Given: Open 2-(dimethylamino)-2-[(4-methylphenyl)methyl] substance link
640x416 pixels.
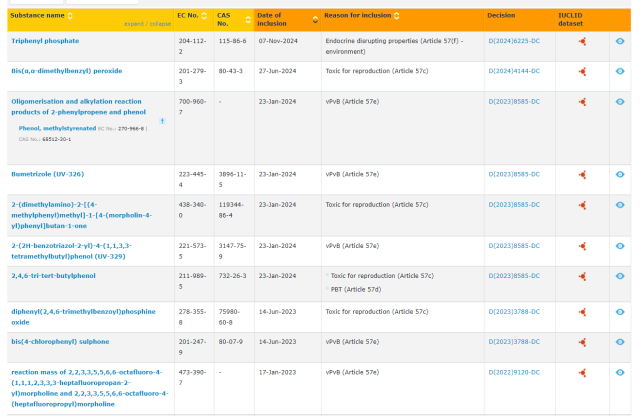Looking at the screenshot, I should tap(82, 215).
